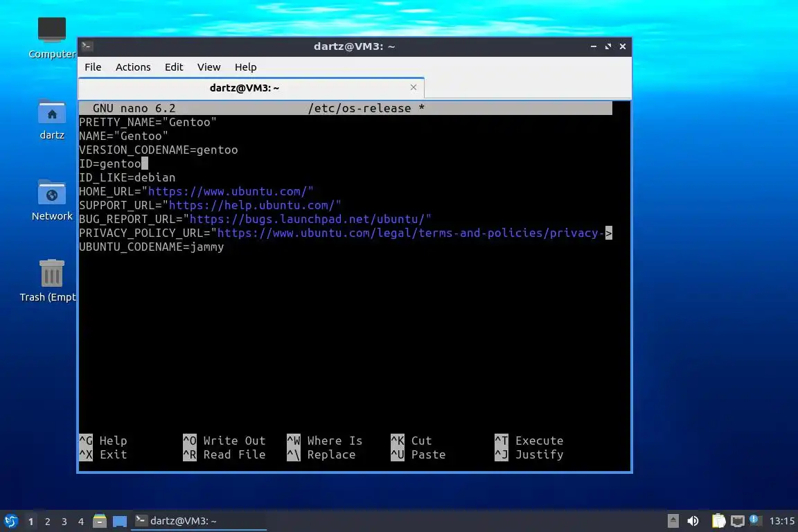The height and width of the screenshot is (532, 798).
Task: Click the ID=gentoo line
Action: coord(110,163)
